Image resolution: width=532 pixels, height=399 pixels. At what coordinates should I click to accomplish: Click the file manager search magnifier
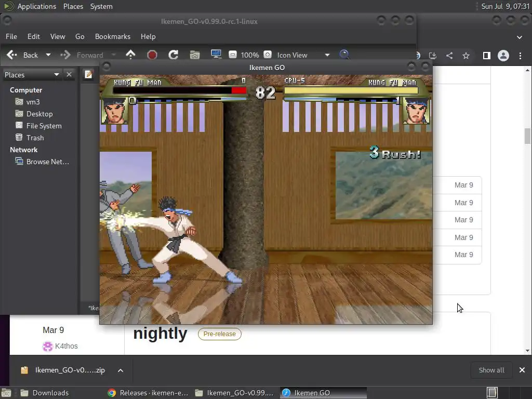coord(344,55)
